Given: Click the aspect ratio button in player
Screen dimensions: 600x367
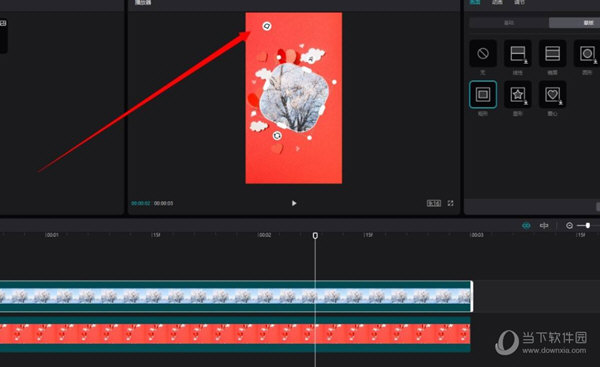Looking at the screenshot, I should tap(434, 203).
